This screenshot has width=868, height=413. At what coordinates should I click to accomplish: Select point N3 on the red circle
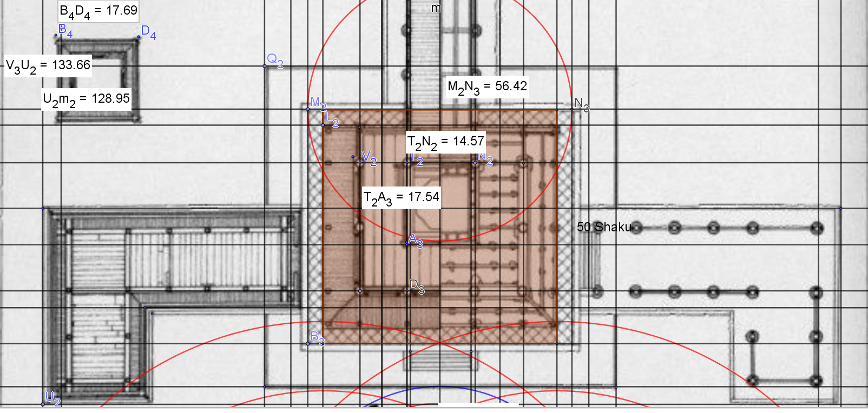point(572,109)
